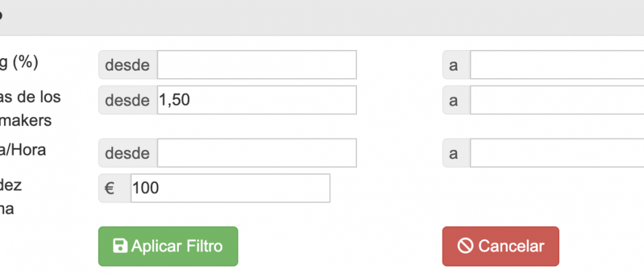The image size is (644, 274).
Task: Apply the filter with the green button
Action: point(168,246)
